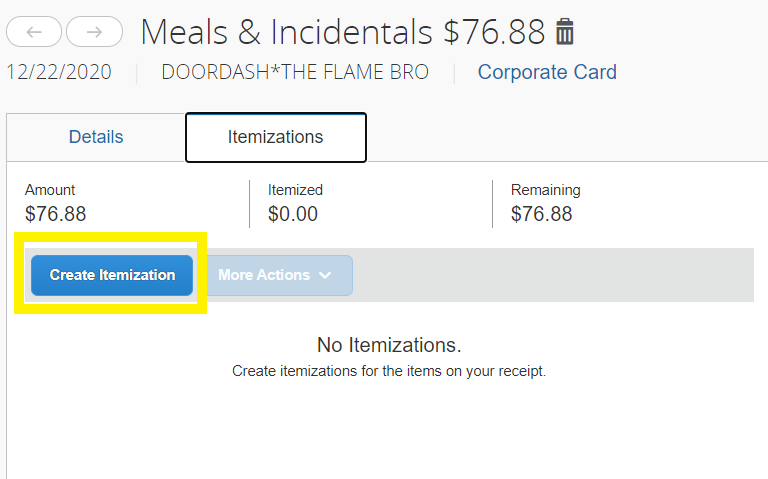Go to the next expense arrow

94,32
